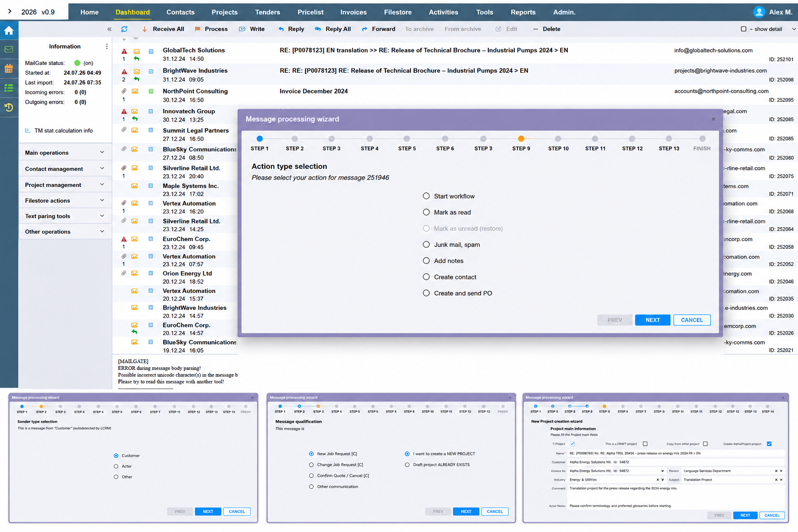Open the Home icon in left sidebar
This screenshot has width=798, height=532.
click(x=9, y=30)
